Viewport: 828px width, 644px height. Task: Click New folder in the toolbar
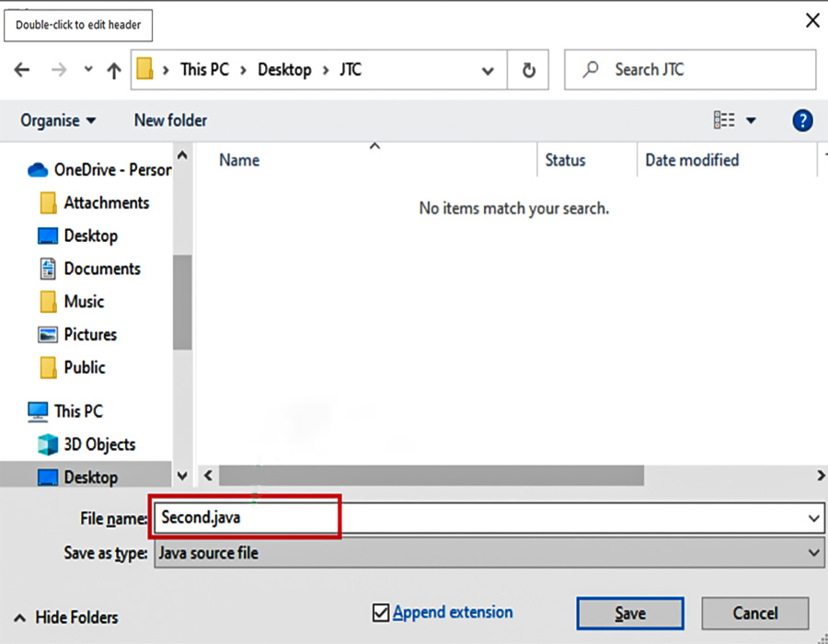(170, 121)
